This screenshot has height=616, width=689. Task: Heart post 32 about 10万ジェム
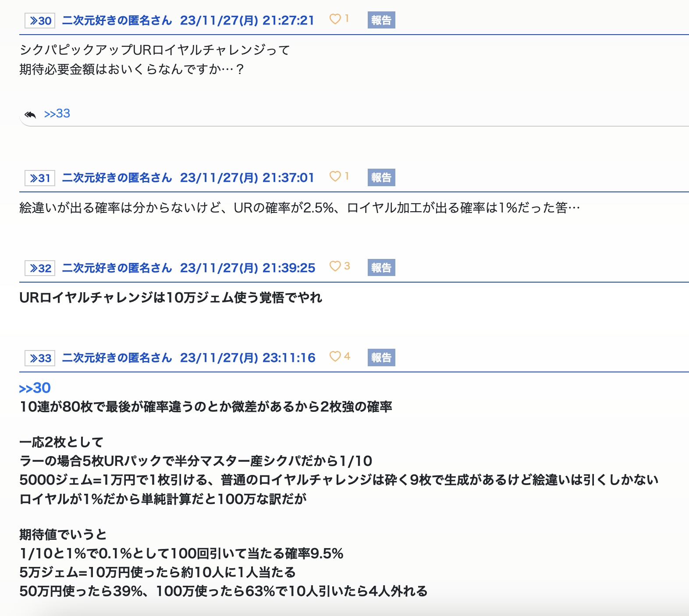click(x=335, y=266)
